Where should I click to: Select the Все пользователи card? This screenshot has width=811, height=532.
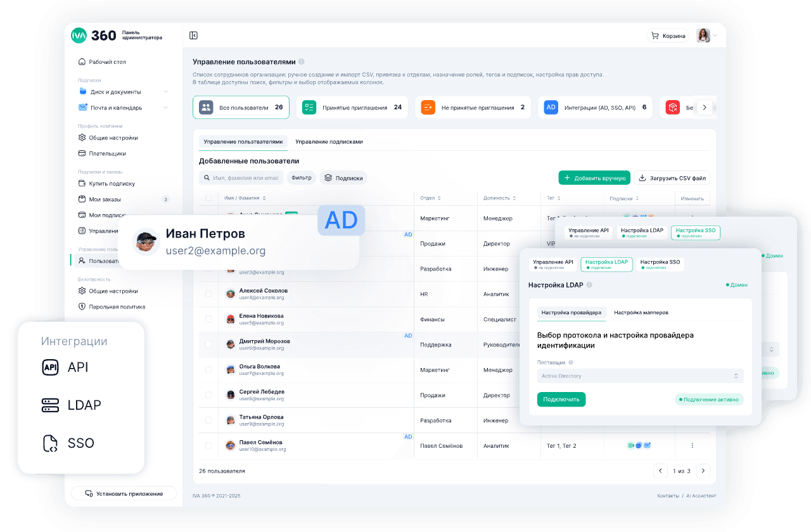tap(241, 108)
